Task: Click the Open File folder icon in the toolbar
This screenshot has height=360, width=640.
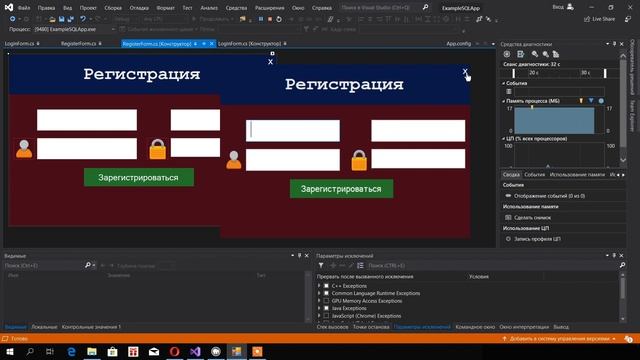Action: point(52,19)
